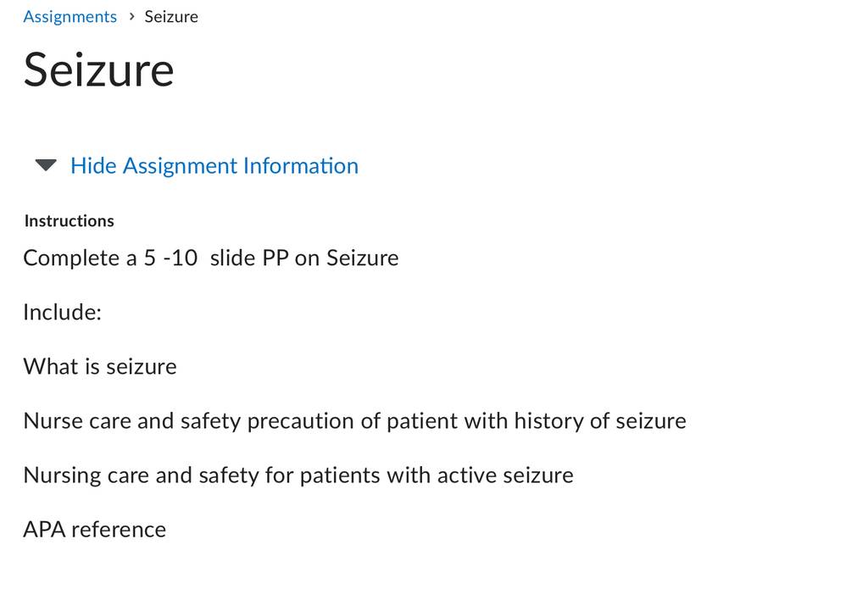Click Hide Assignment Information link

pos(214,166)
